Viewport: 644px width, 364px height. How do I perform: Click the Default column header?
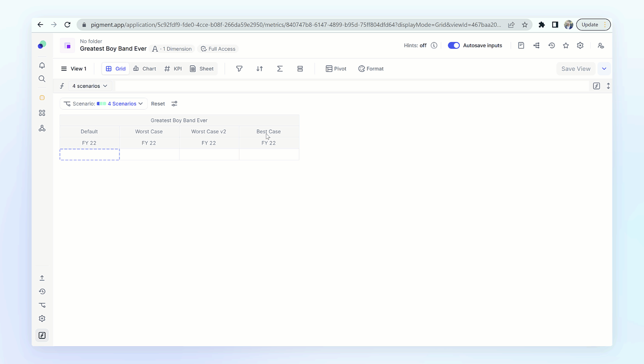pos(89,132)
